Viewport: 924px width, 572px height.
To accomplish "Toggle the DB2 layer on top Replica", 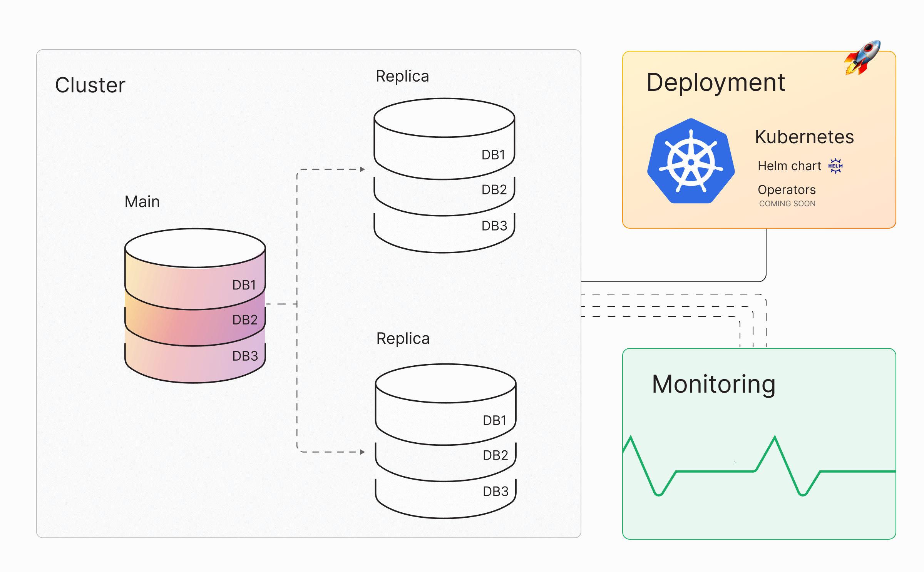I will pyautogui.click(x=494, y=189).
